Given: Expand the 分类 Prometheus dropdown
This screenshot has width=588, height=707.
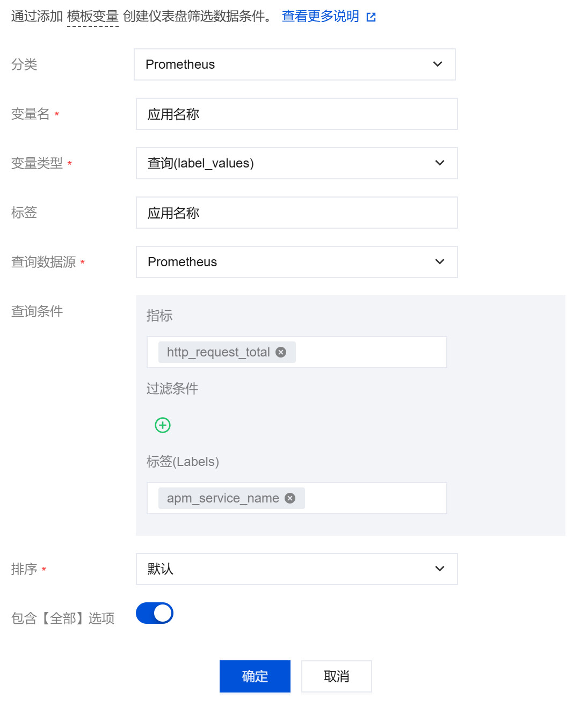Looking at the screenshot, I should [x=294, y=64].
